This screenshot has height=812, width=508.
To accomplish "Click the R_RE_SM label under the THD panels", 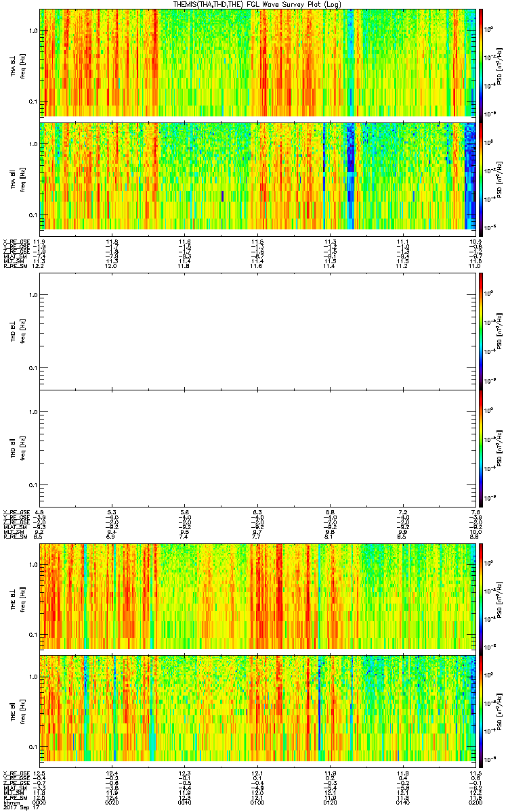I will coord(15,537).
